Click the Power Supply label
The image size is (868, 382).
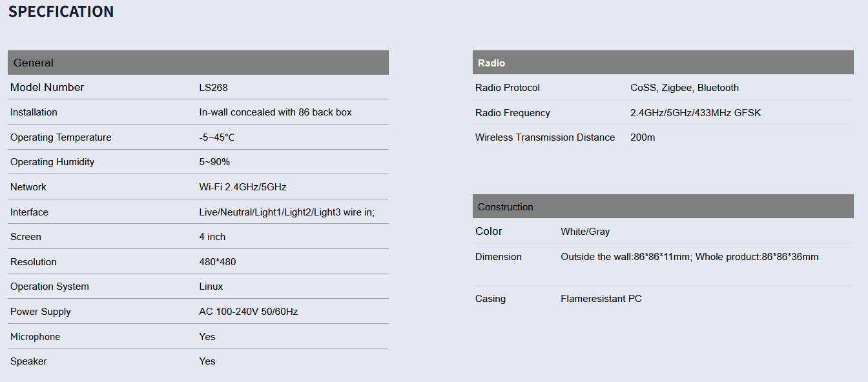[x=41, y=312]
